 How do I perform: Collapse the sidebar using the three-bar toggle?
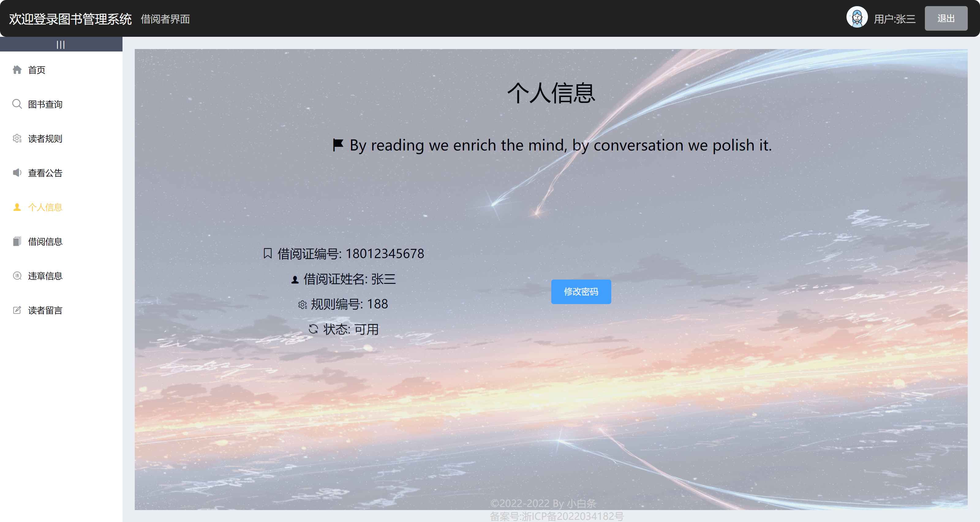tap(61, 44)
